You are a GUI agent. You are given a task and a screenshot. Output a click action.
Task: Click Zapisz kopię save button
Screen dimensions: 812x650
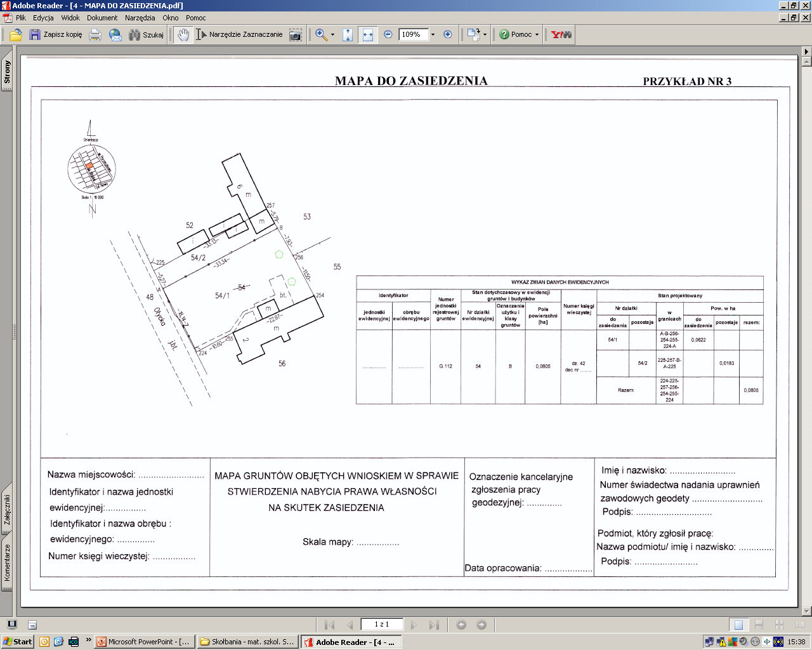(x=56, y=34)
